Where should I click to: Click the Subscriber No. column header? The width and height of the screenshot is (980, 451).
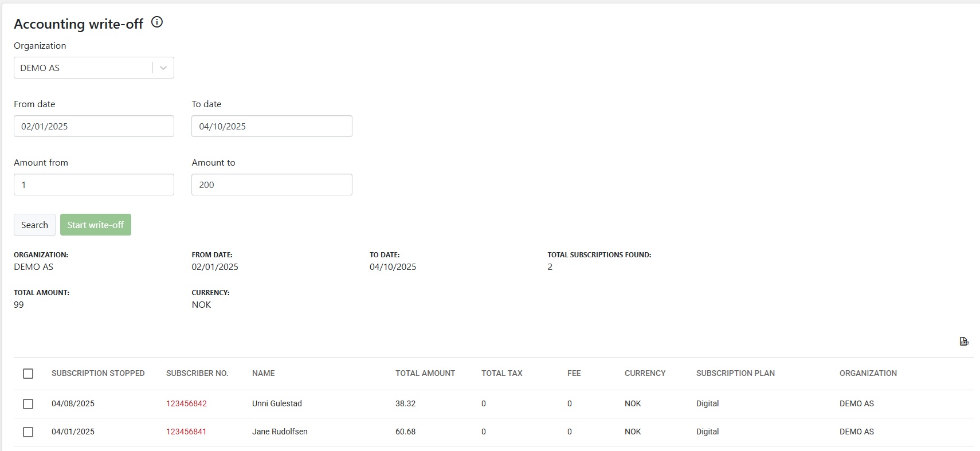(x=197, y=373)
